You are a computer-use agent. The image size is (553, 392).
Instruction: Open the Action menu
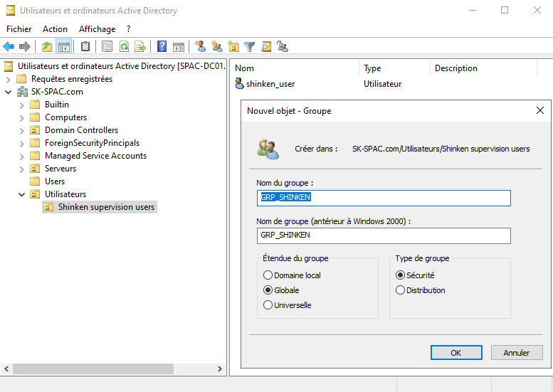[55, 29]
